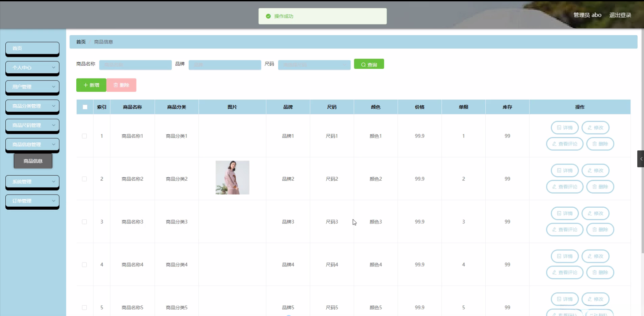
Task: Expand the 商品尺码管理 sidebar menu
Action: (32, 125)
